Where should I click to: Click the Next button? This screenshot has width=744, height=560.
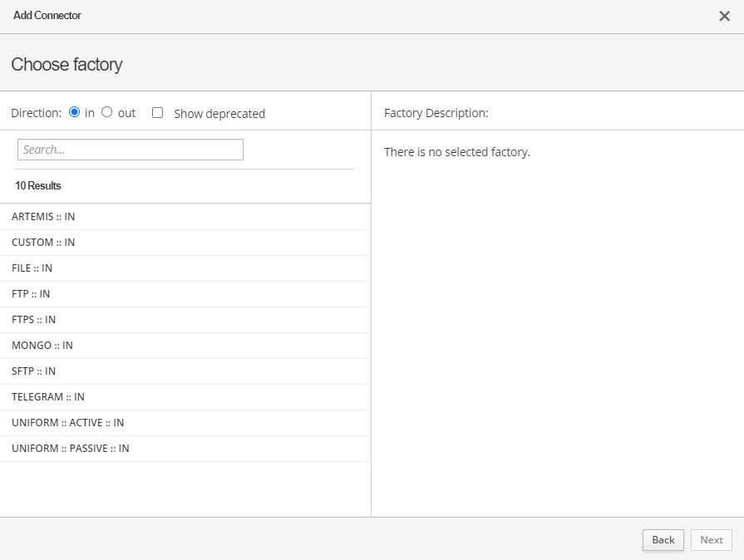(712, 540)
